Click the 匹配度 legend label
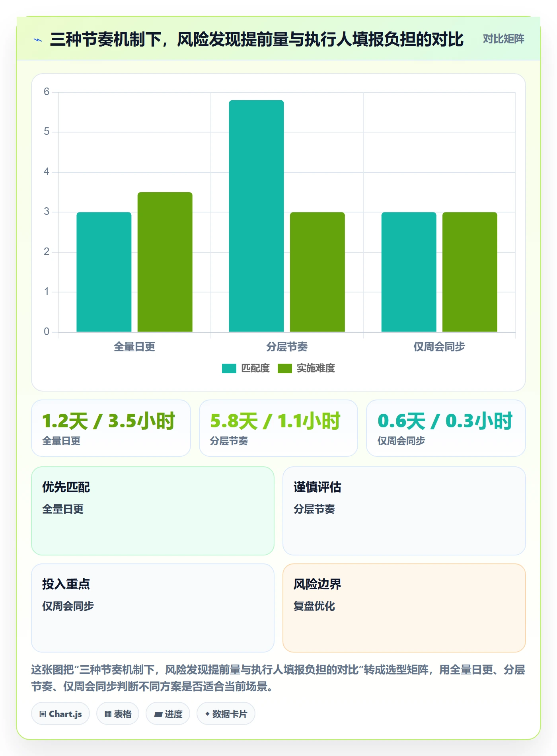 tap(255, 368)
